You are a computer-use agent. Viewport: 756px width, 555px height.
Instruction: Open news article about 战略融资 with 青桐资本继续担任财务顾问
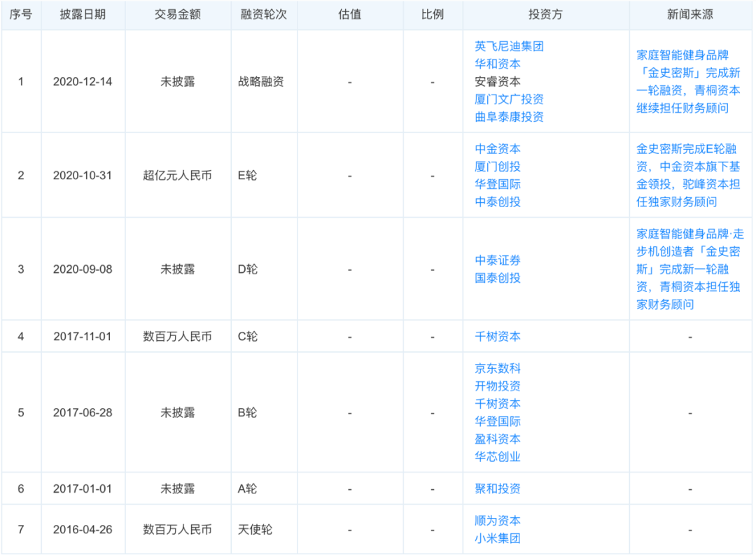(x=688, y=81)
